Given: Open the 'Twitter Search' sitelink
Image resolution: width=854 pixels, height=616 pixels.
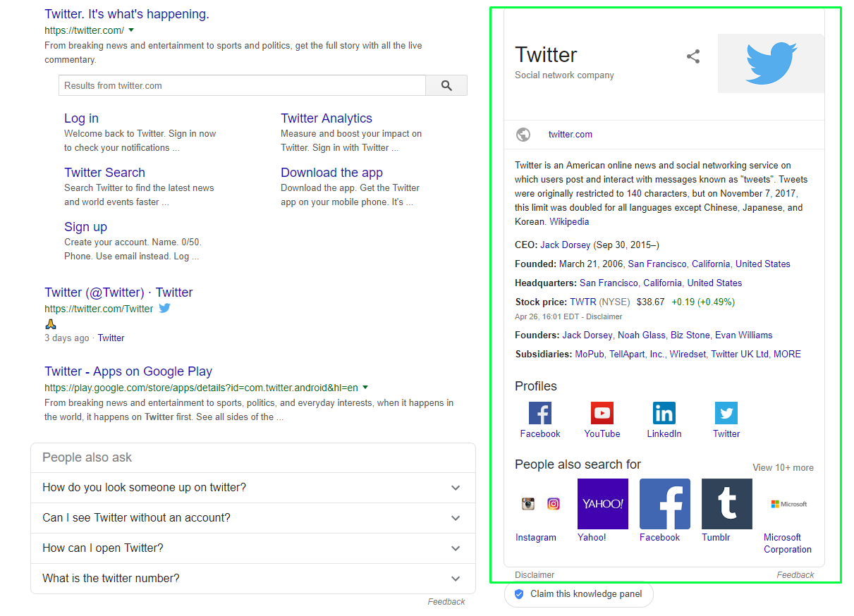Looking at the screenshot, I should point(104,173).
